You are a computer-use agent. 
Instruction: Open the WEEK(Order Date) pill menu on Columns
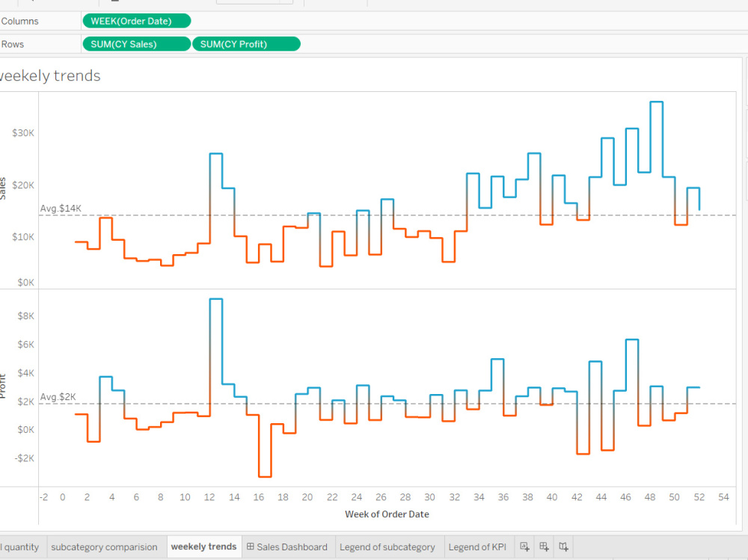click(x=183, y=21)
